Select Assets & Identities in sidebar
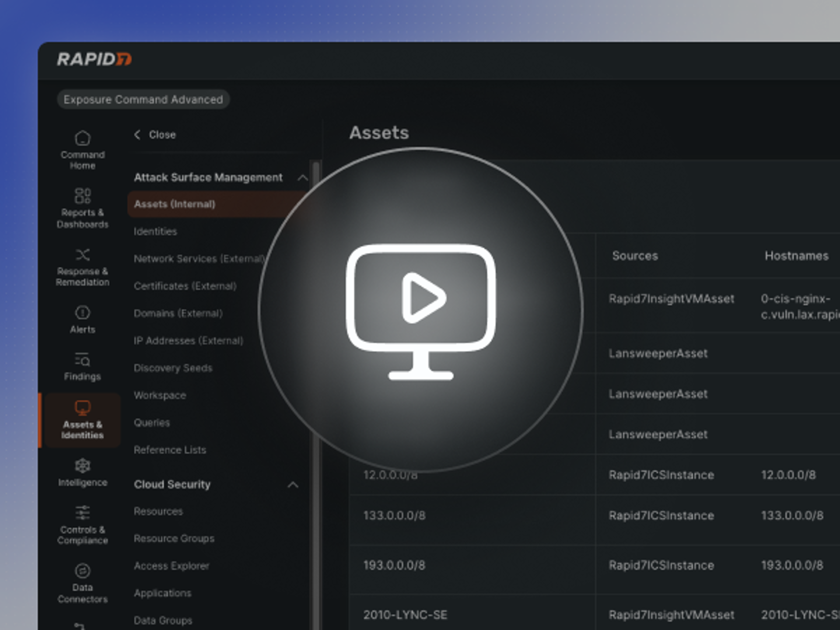This screenshot has height=630, width=840. pos(82,420)
